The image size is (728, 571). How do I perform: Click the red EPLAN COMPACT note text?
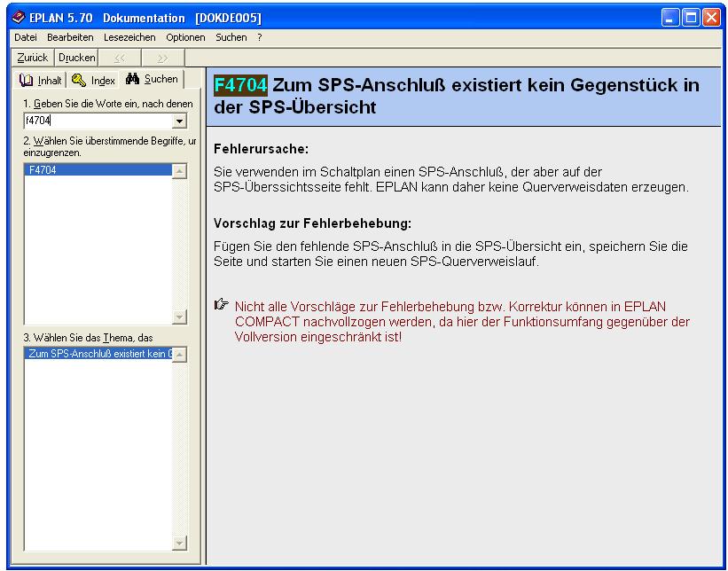point(462,322)
